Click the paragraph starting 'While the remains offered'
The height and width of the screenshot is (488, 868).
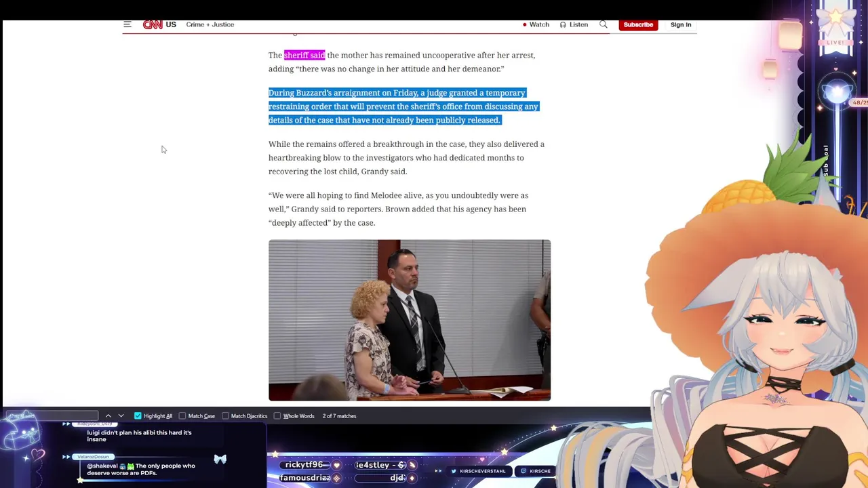[406, 157]
